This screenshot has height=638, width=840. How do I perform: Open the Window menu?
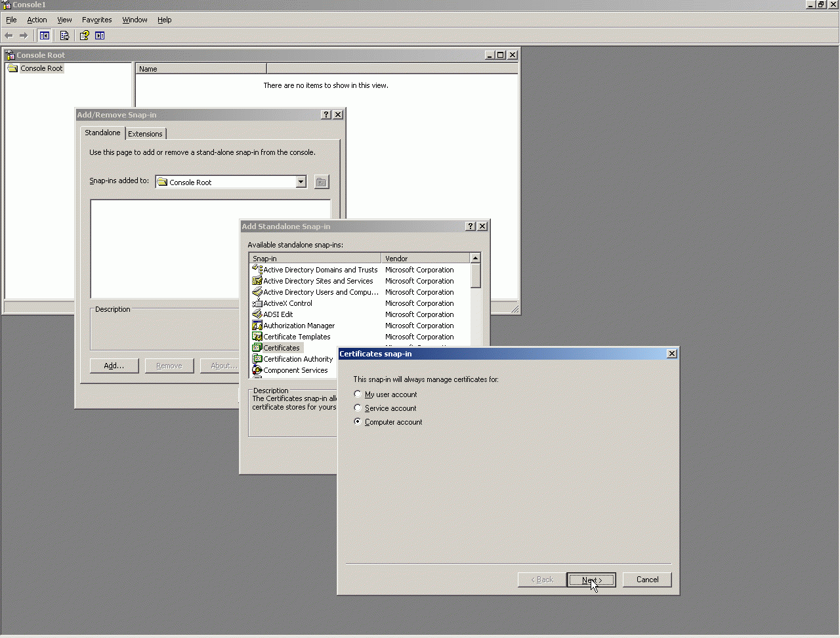click(x=135, y=20)
